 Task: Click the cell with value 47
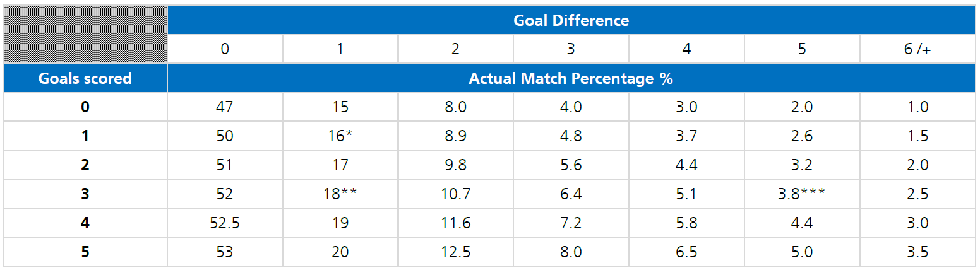(x=225, y=107)
